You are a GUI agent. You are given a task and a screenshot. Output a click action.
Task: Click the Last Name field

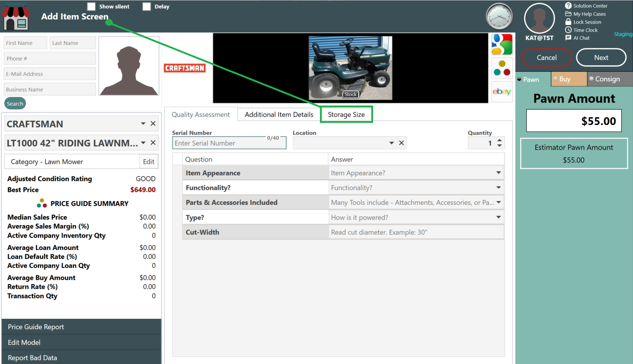(73, 43)
